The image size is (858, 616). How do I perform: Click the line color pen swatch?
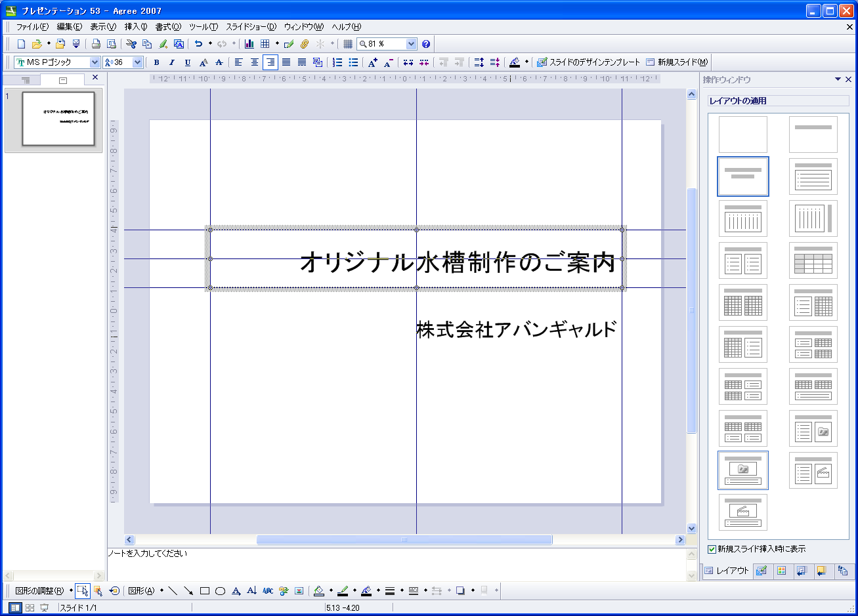click(343, 590)
